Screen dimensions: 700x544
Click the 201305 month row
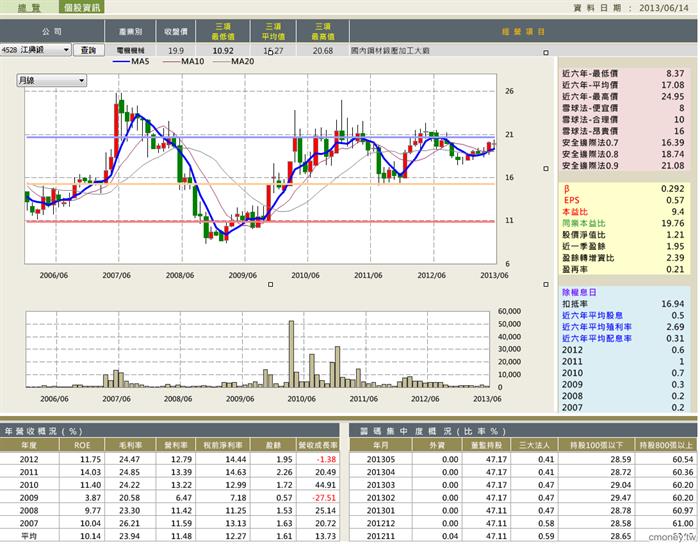522,459
